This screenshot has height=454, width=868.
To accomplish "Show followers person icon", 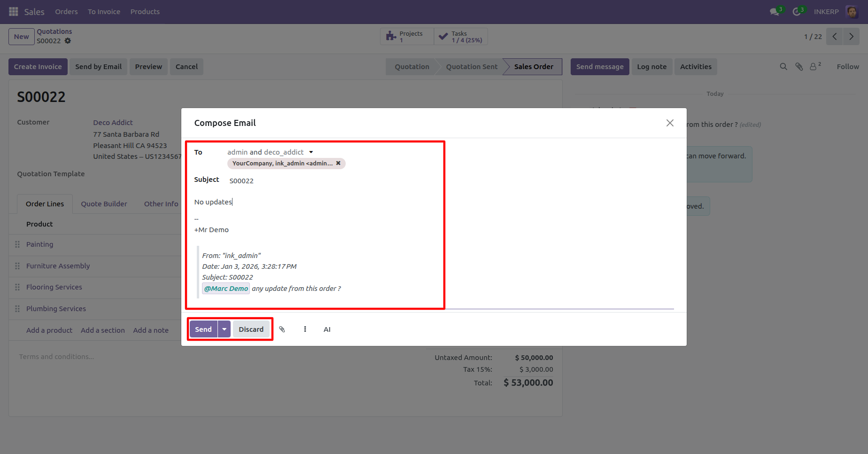I will tap(815, 66).
